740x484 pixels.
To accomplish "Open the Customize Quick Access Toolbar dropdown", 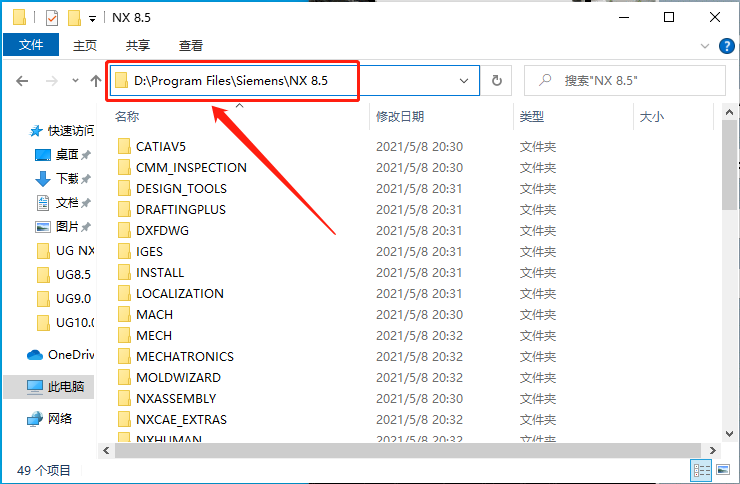I will tap(92, 19).
